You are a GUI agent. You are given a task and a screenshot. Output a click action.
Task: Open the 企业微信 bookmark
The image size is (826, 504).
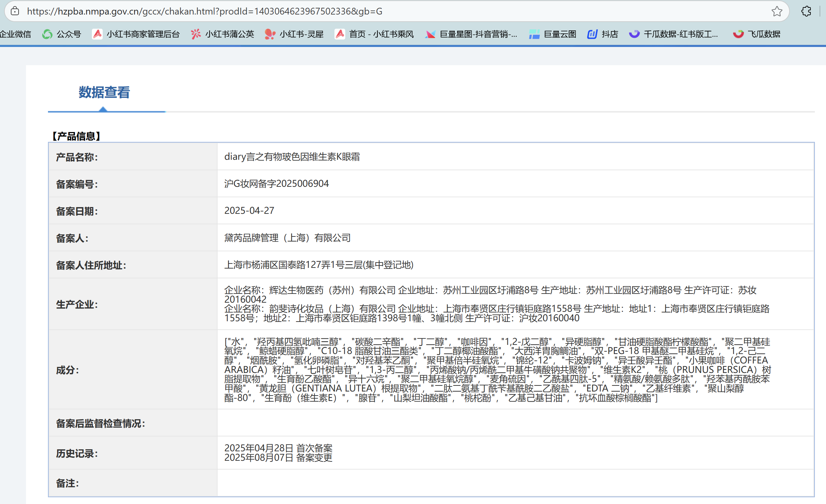point(15,34)
